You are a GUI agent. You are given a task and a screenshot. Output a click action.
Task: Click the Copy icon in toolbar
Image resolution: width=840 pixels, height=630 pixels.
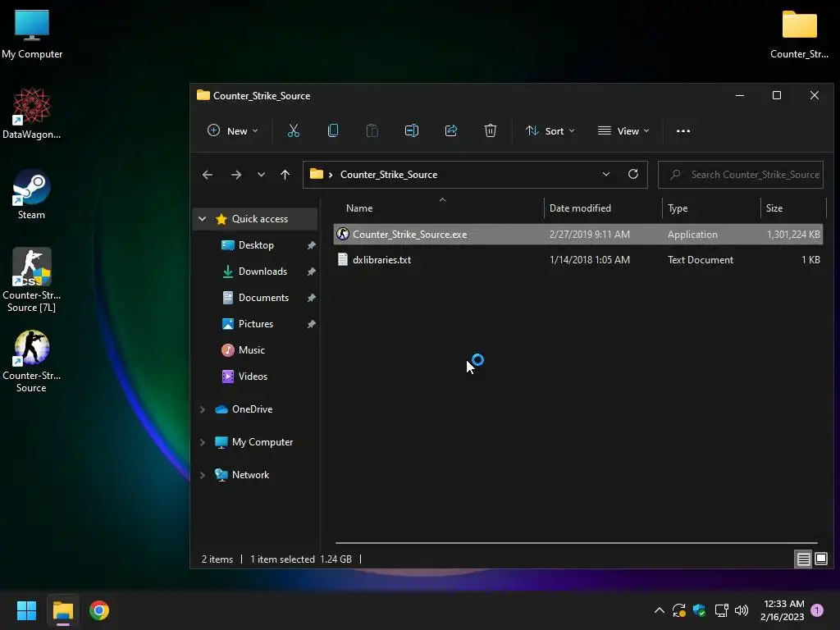(x=333, y=130)
